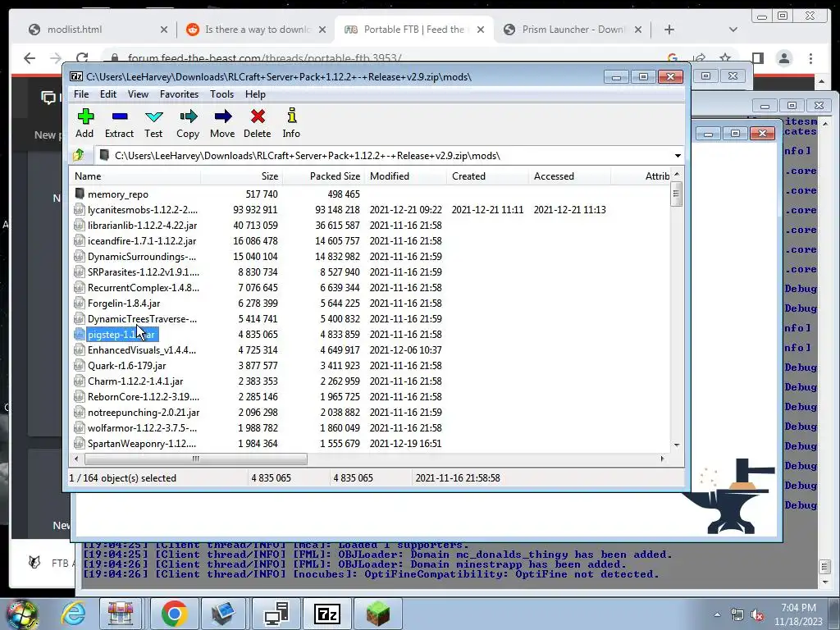Select the memory_repo folder row

[x=118, y=194]
